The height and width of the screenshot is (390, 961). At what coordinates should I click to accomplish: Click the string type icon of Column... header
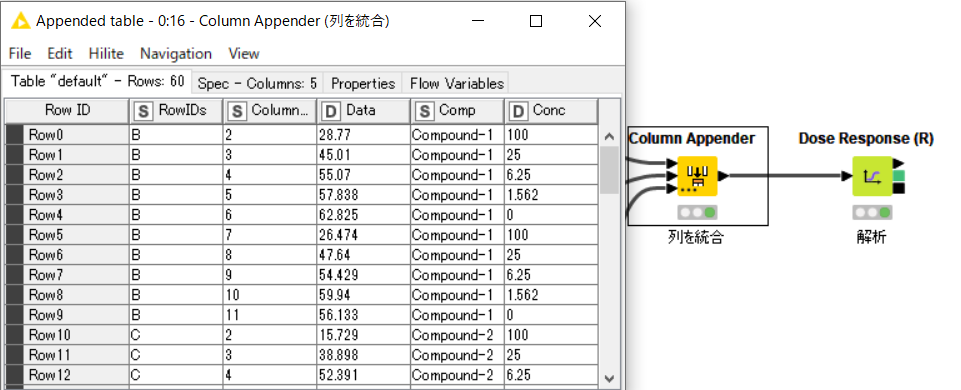237,111
